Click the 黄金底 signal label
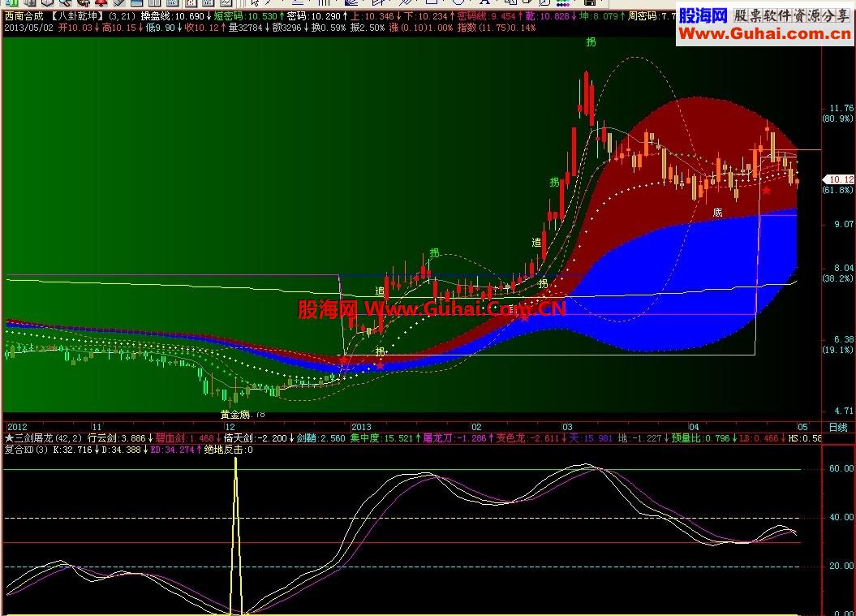856x616 pixels. click(235, 415)
